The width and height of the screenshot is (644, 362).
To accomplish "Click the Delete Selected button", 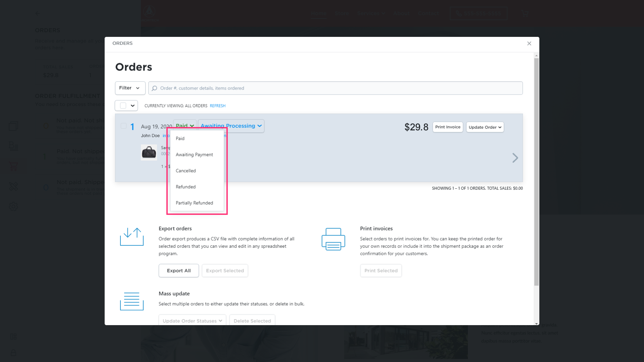I will pyautogui.click(x=252, y=321).
